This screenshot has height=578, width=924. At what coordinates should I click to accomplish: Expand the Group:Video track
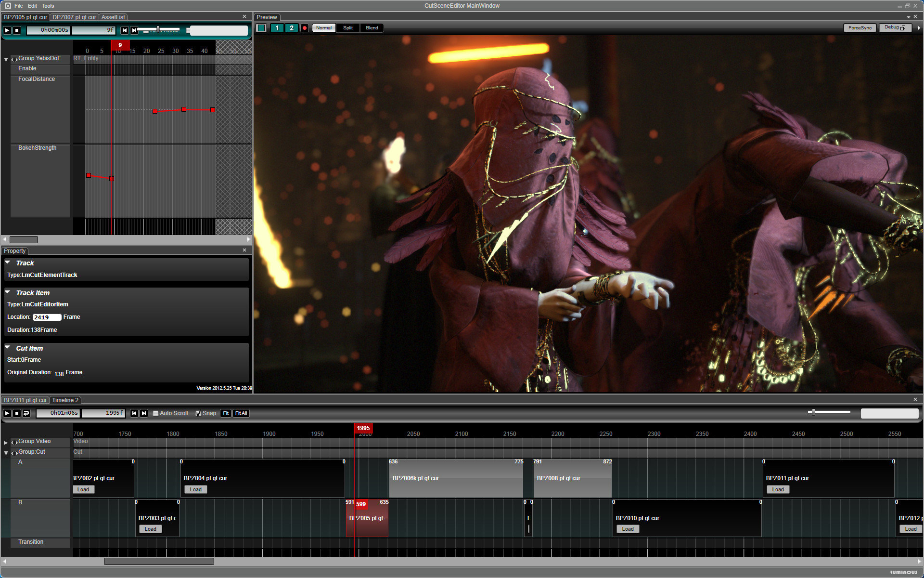pos(6,442)
